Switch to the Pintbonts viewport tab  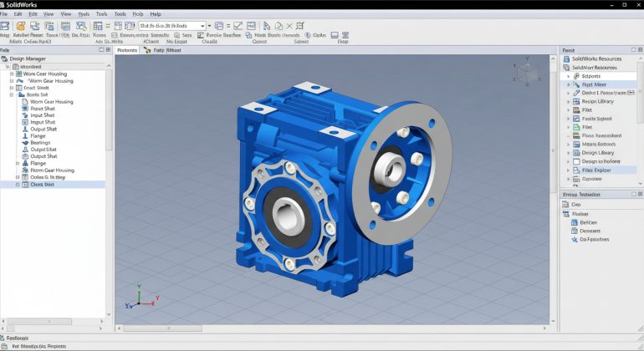[x=127, y=50]
